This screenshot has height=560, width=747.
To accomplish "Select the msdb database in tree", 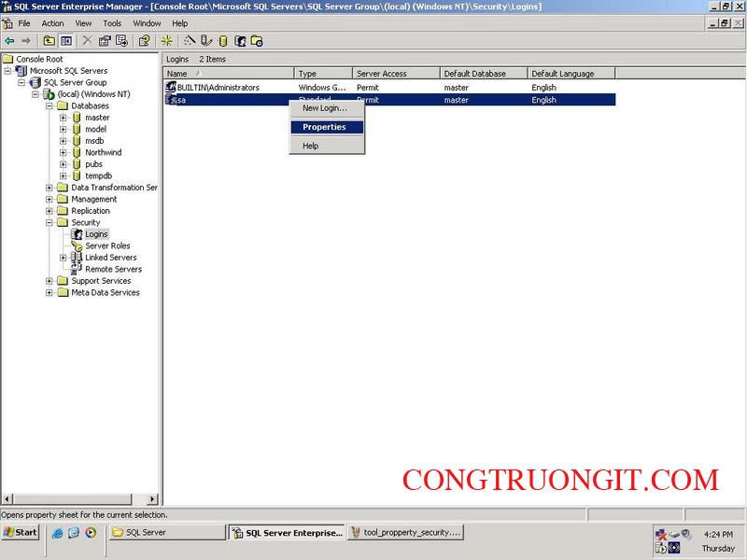I will [94, 141].
